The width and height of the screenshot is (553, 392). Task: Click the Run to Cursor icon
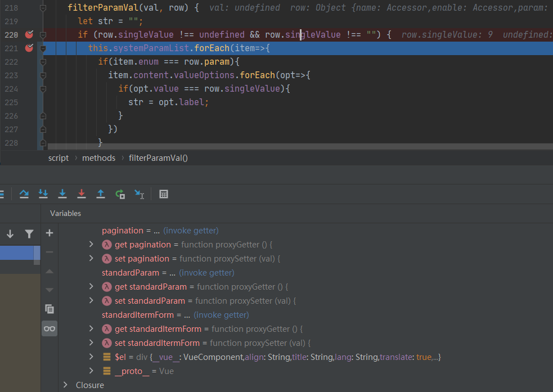139,194
